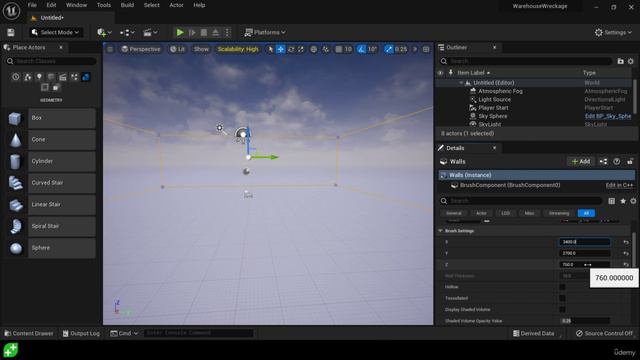Open the viewport Show menu
This screenshot has height=360, width=640.
pyautogui.click(x=201, y=49)
